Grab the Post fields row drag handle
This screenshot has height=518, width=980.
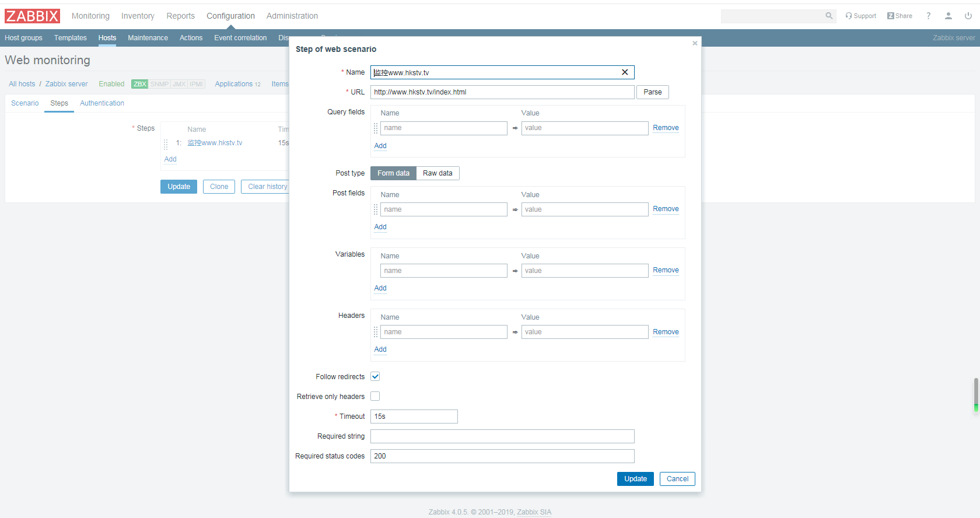click(376, 209)
